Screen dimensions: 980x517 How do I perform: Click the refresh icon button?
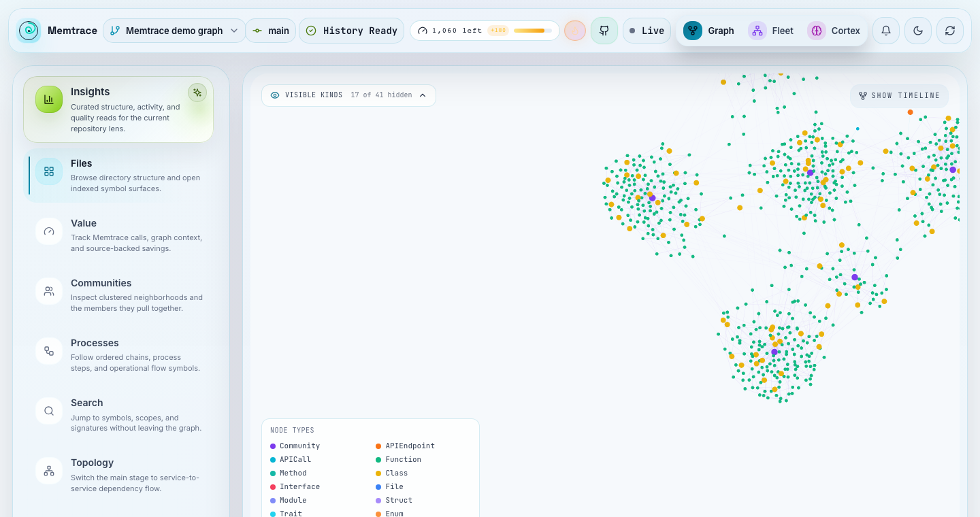point(950,31)
